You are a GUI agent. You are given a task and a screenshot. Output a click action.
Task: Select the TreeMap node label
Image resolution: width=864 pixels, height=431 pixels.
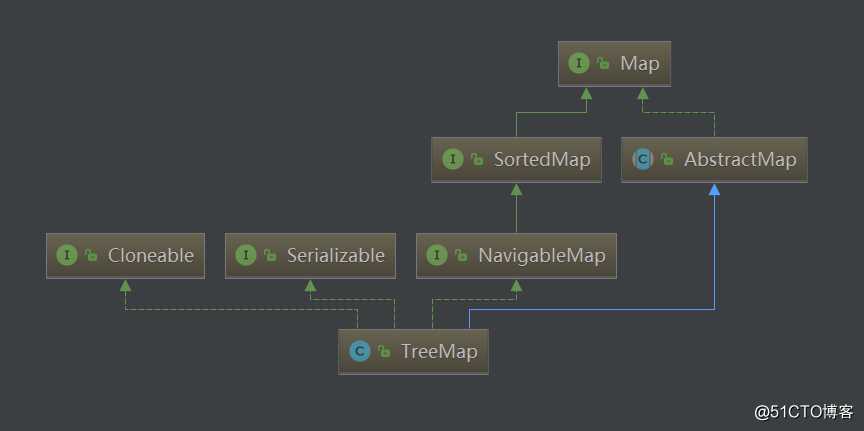439,351
